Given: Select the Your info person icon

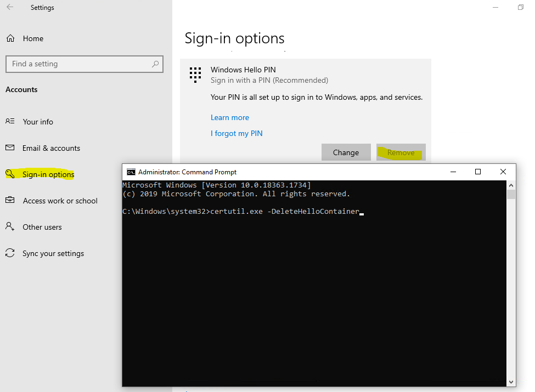Looking at the screenshot, I should [x=10, y=121].
